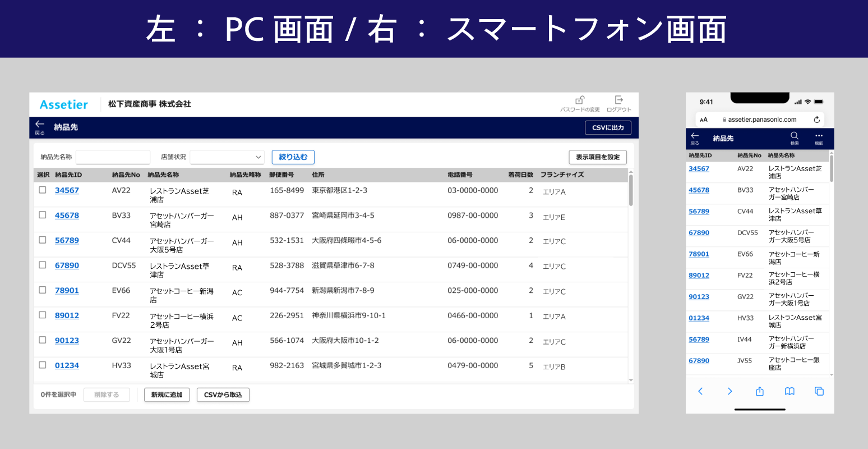868x449 pixels.
Task: Open the three-dot functions menu on smartphone
Action: [819, 136]
